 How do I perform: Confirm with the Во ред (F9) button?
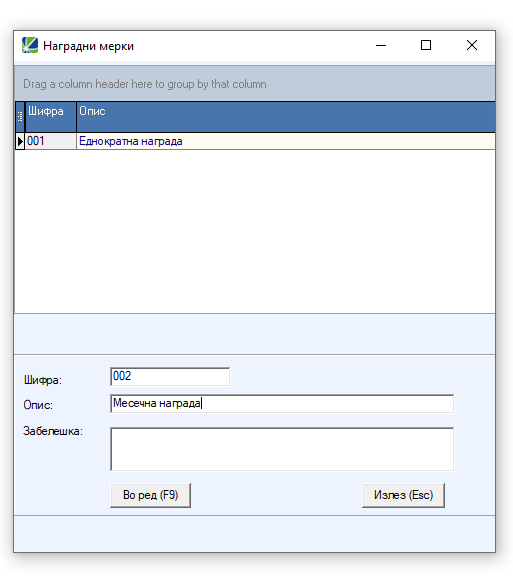[150, 495]
